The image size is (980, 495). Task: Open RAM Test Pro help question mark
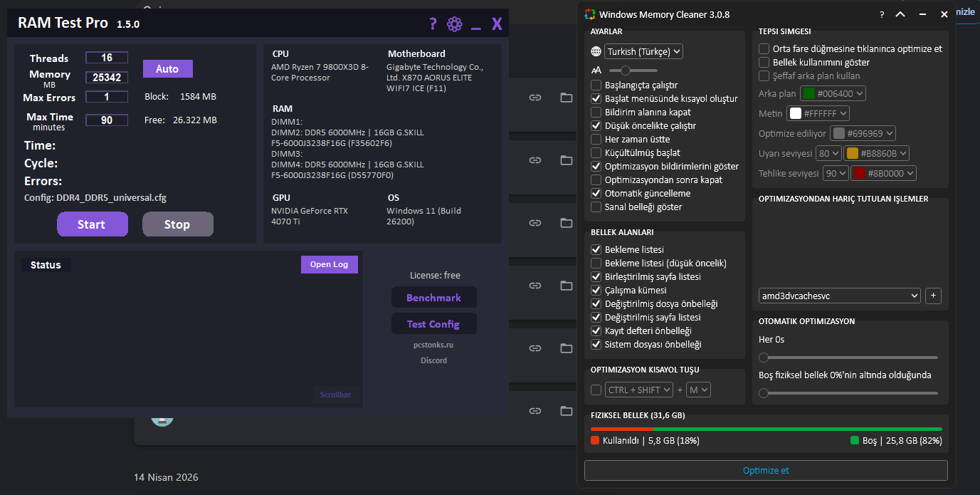(433, 24)
